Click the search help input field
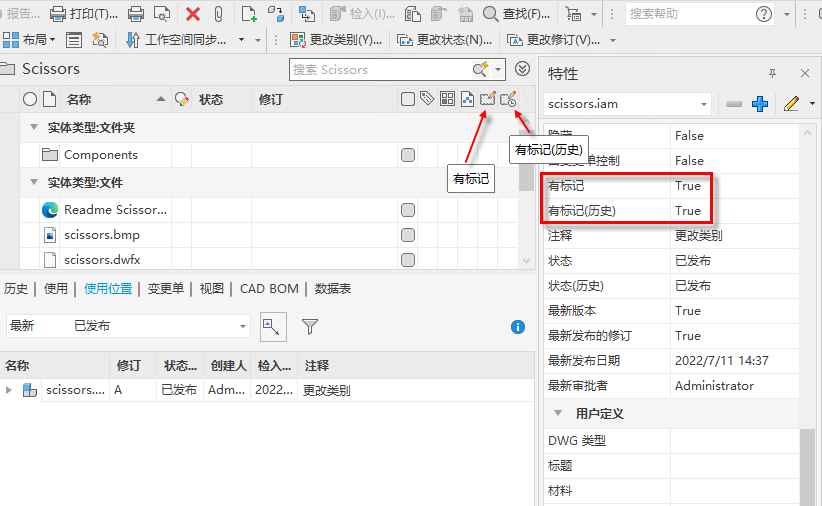 tap(689, 14)
